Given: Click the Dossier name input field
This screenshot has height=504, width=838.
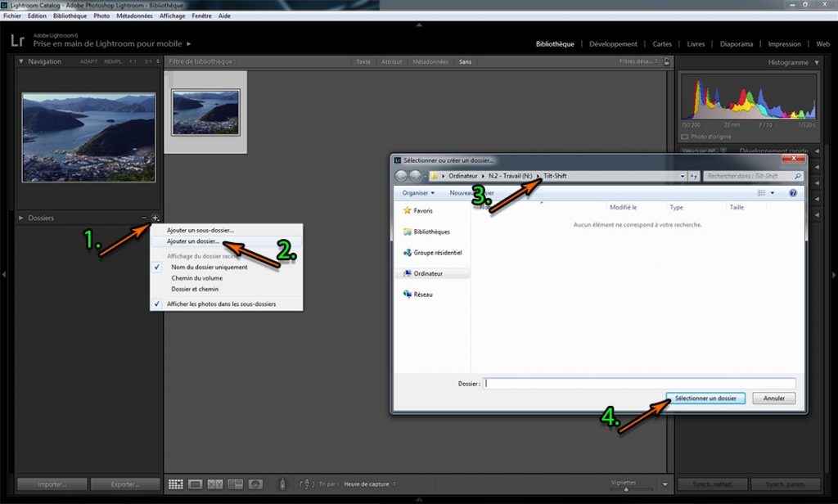Looking at the screenshot, I should (x=639, y=383).
